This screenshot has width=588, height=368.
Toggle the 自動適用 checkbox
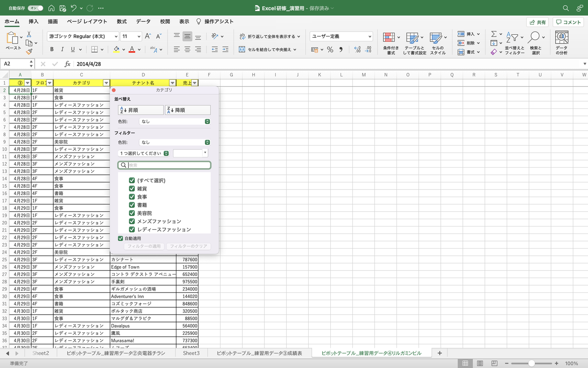tap(120, 238)
